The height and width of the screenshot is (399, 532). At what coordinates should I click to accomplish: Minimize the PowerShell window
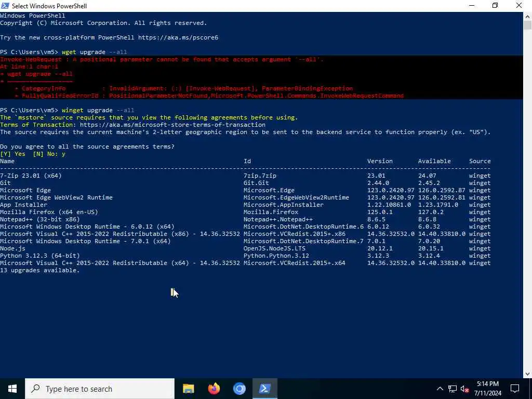pyautogui.click(x=472, y=6)
